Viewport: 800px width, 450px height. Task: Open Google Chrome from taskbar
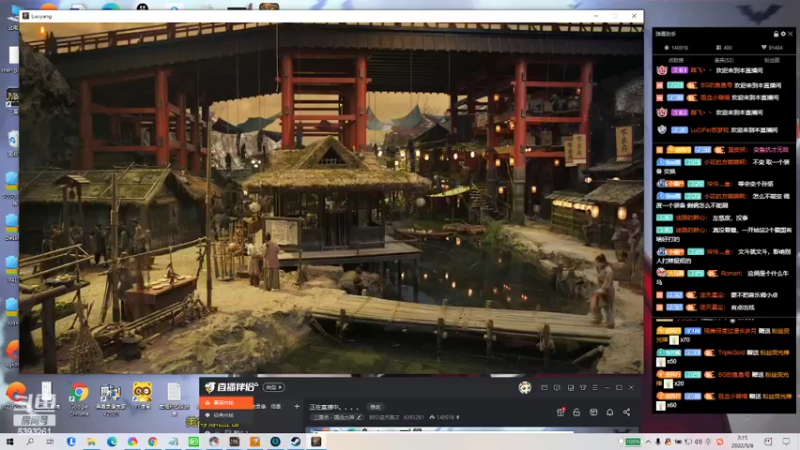tap(153, 441)
